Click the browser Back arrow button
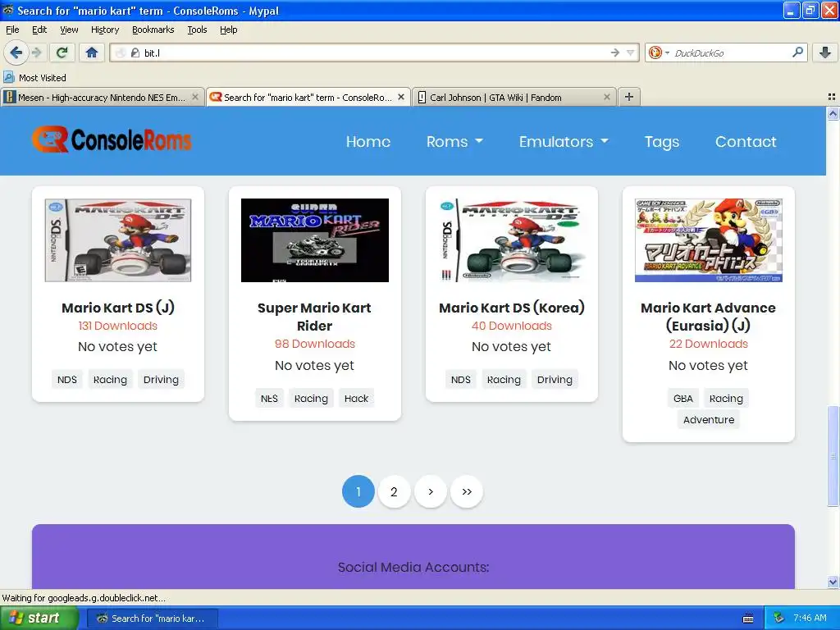 click(x=16, y=52)
